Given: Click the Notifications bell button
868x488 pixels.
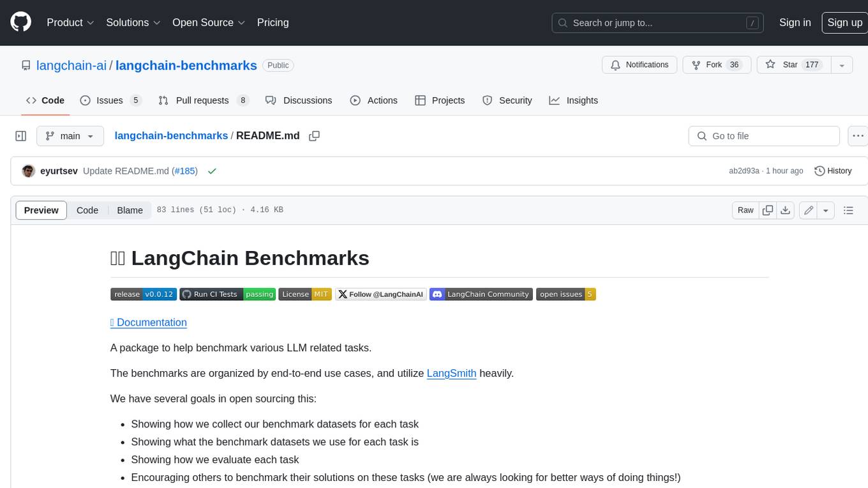Looking at the screenshot, I should [x=640, y=65].
